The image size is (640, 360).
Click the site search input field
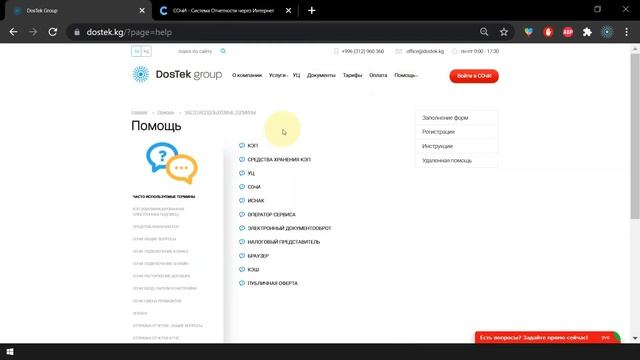[x=195, y=51]
